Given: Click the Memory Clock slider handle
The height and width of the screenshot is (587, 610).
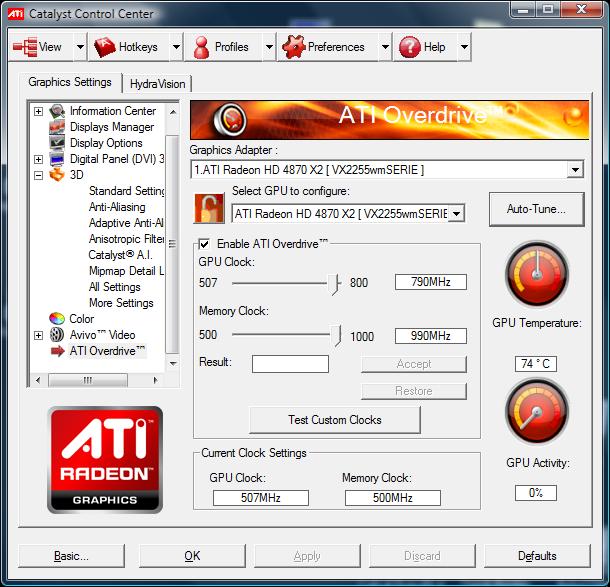Looking at the screenshot, I should [336, 336].
